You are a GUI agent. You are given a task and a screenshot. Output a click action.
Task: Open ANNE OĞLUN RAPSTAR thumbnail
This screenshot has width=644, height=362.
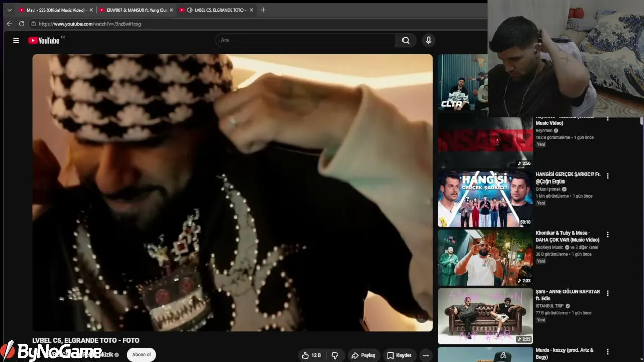(x=485, y=316)
